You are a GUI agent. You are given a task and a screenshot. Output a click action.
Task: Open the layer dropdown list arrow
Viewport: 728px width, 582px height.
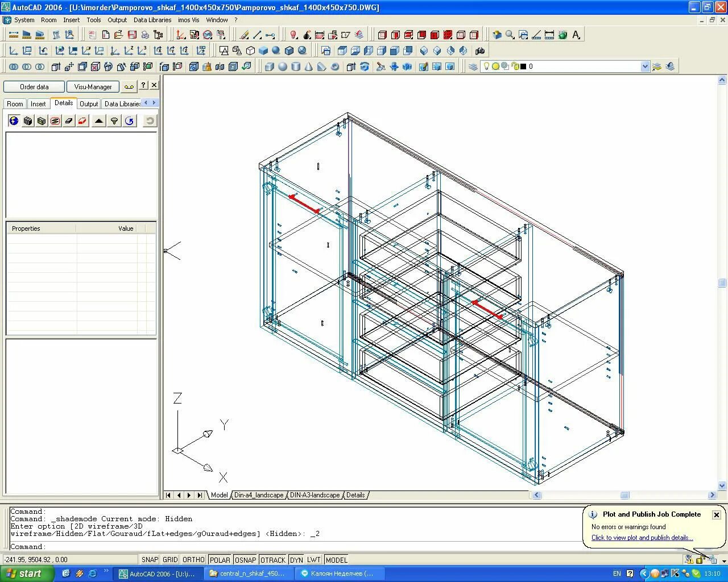(x=645, y=66)
